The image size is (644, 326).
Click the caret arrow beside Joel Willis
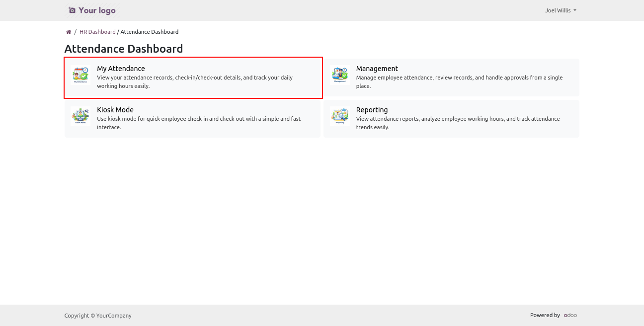pos(575,10)
